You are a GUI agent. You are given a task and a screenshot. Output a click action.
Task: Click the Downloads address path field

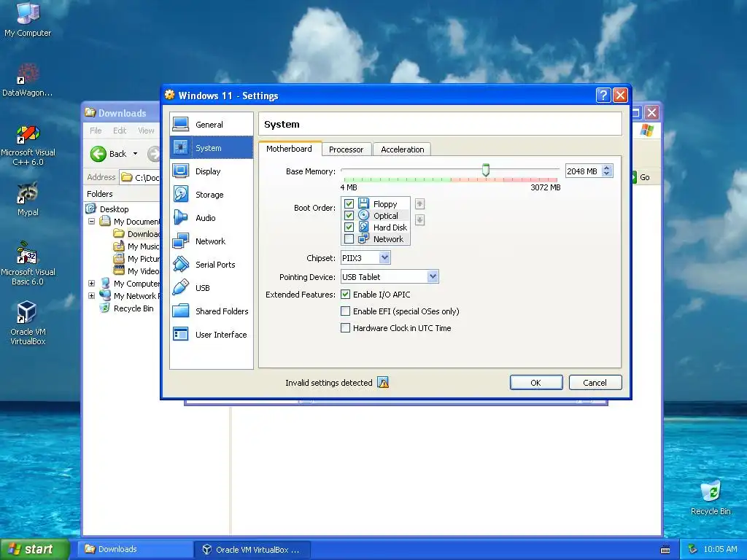(140, 177)
